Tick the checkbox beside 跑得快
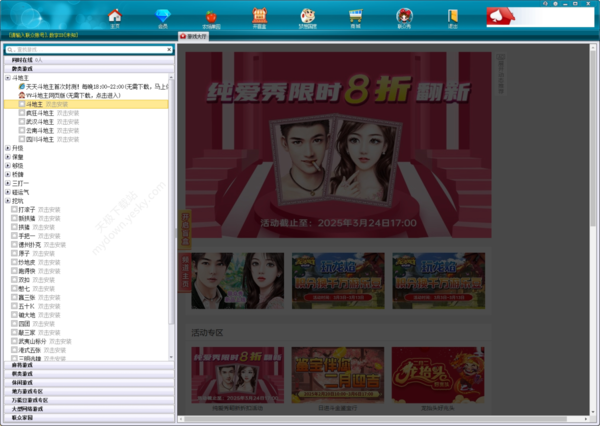 click(x=14, y=271)
